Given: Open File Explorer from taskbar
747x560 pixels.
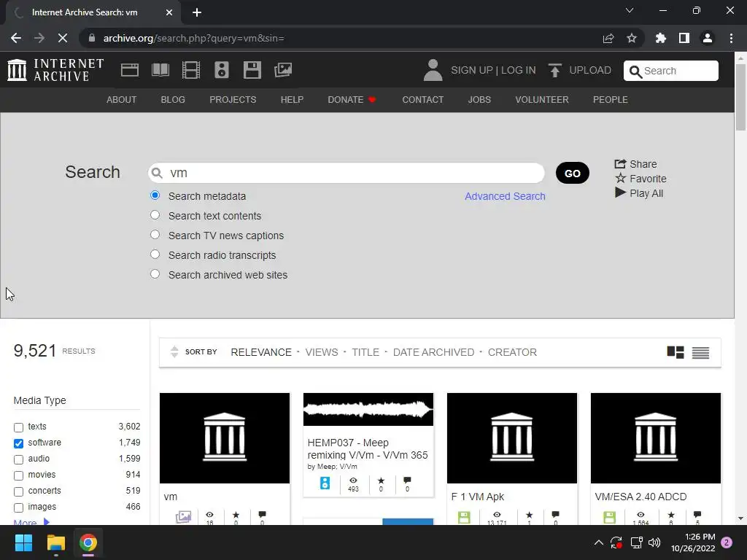Looking at the screenshot, I should tap(55, 542).
